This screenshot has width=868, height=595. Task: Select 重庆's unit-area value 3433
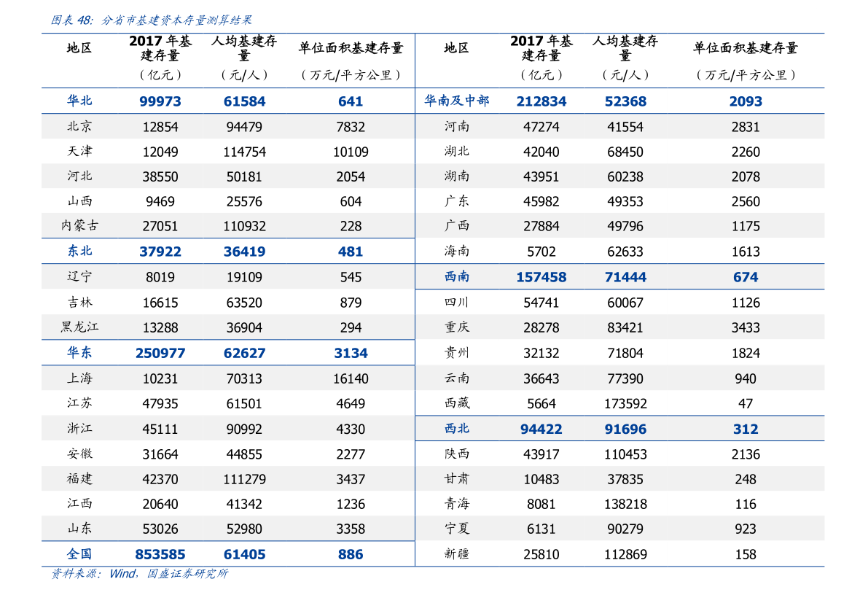pos(745,327)
